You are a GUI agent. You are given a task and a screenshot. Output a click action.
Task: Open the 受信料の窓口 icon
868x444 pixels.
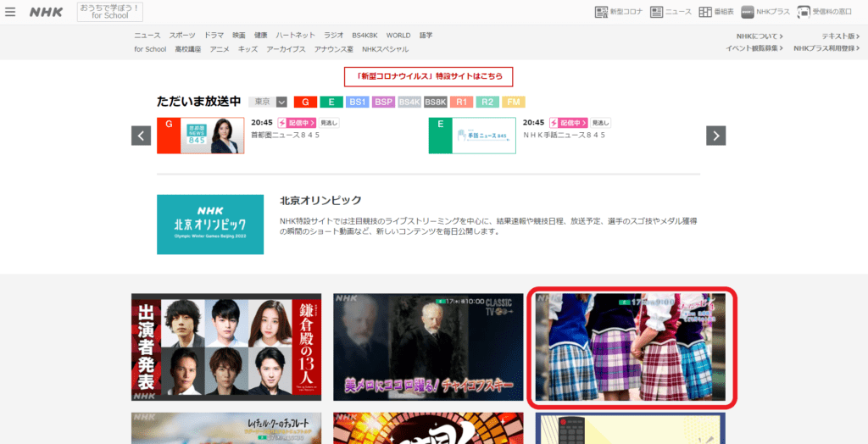826,12
